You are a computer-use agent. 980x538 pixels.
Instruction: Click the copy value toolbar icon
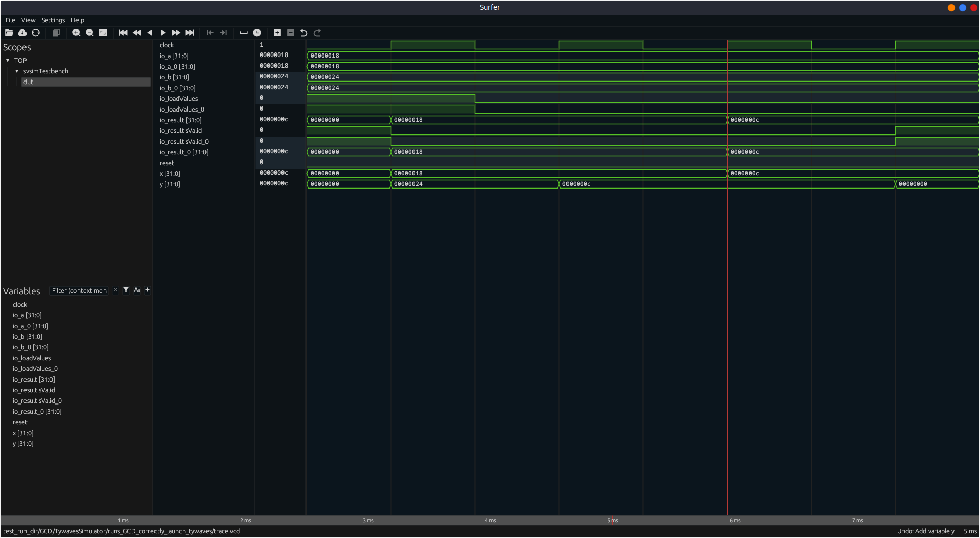56,33
